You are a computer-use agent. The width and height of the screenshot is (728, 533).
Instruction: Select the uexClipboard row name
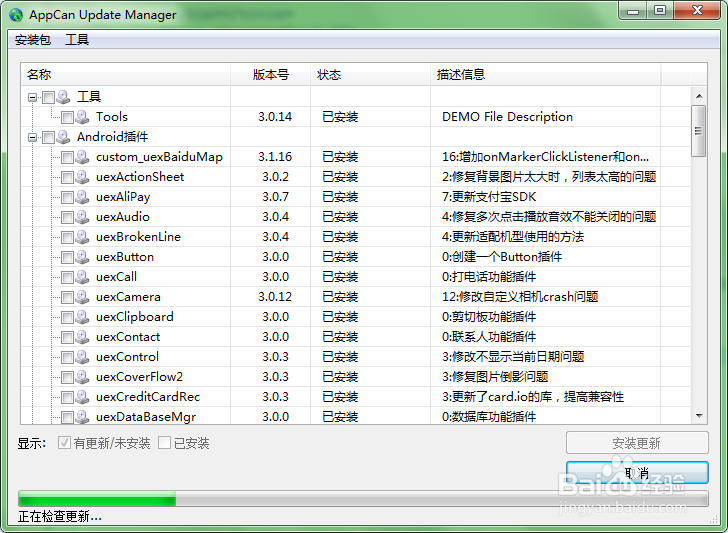click(x=134, y=317)
